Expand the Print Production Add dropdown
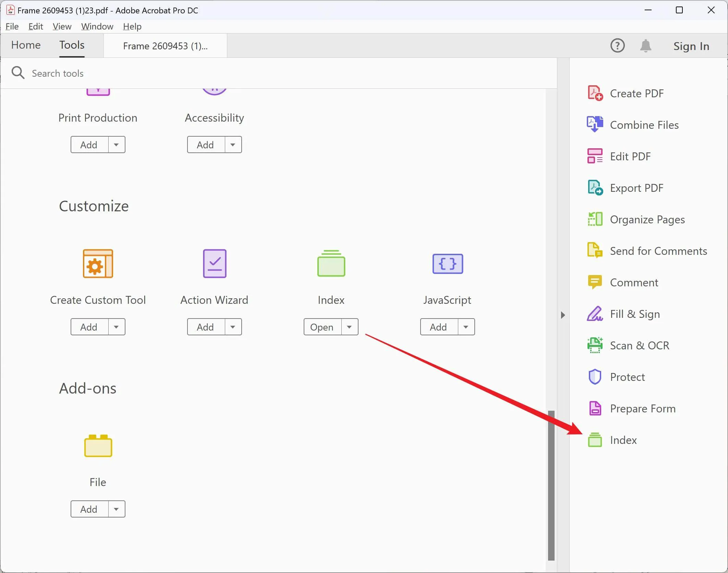The height and width of the screenshot is (573, 728). pos(117,145)
